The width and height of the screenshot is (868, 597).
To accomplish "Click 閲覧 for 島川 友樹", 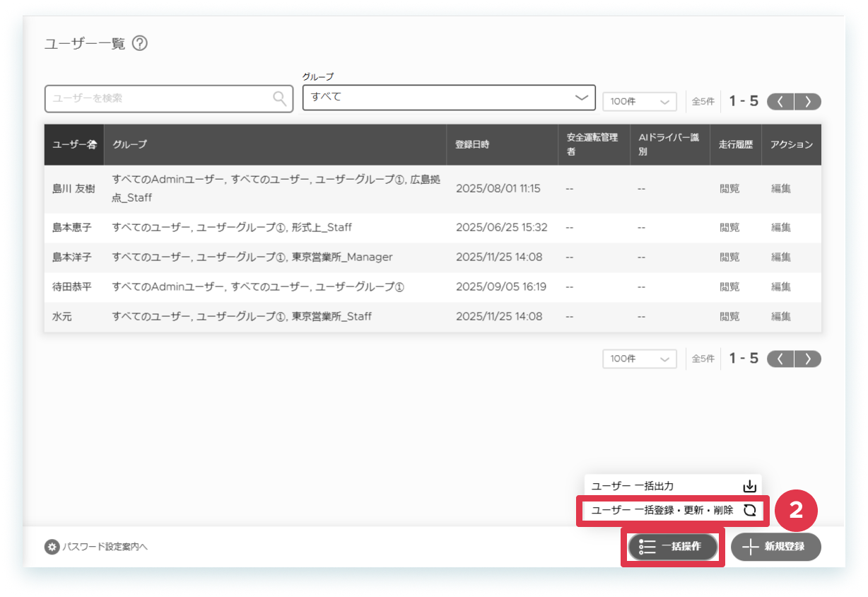I will click(x=729, y=189).
